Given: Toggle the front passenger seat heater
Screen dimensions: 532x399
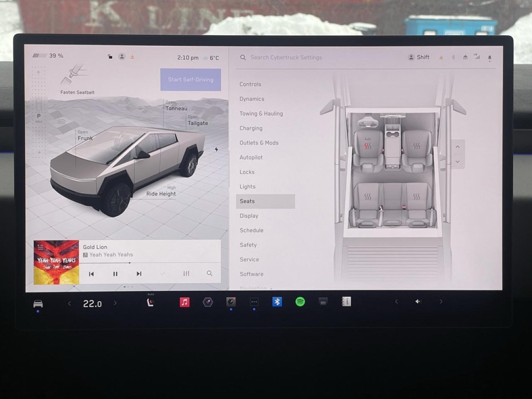Looking at the screenshot, I should 417,145.
